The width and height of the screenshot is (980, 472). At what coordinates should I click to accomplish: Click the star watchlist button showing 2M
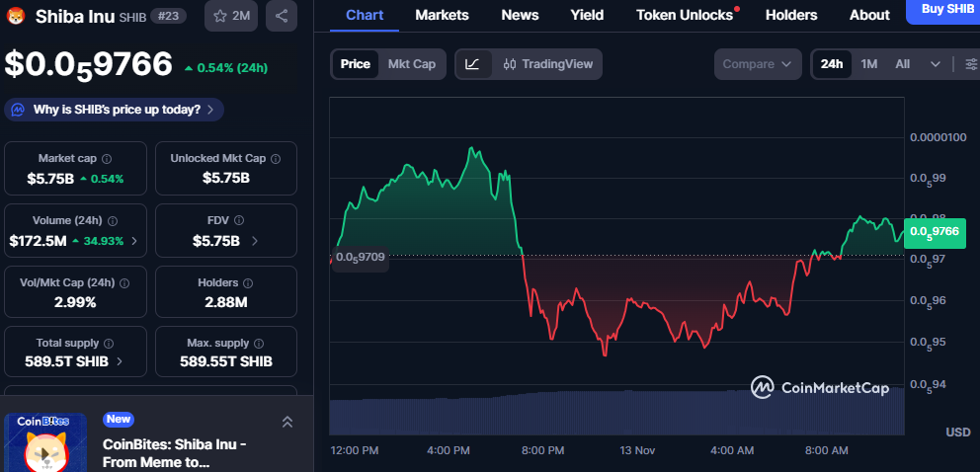point(230,16)
